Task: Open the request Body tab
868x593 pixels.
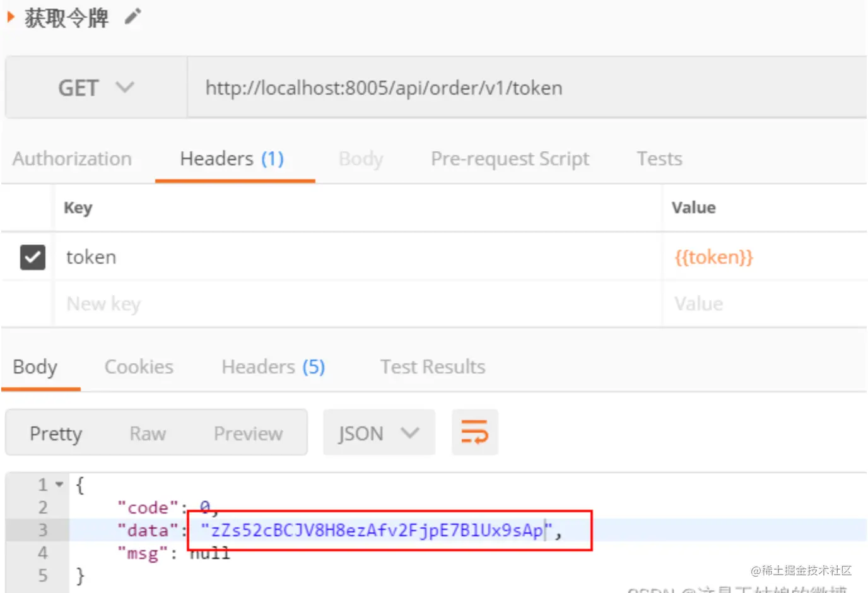Action: tap(361, 159)
